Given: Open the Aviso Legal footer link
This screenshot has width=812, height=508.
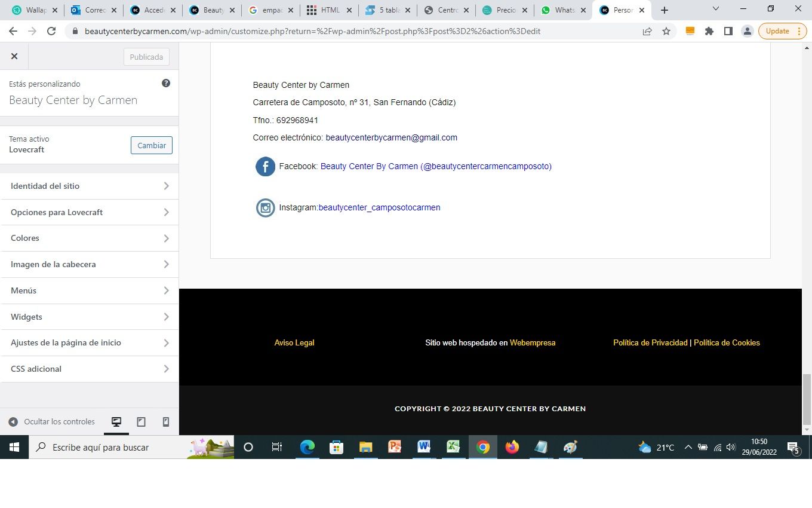Looking at the screenshot, I should coord(294,342).
